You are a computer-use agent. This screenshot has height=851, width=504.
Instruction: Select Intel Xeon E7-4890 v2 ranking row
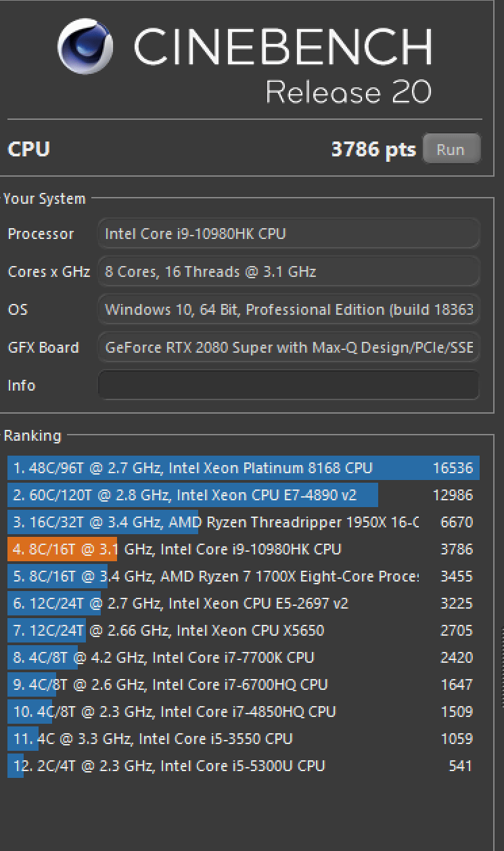pos(242,495)
